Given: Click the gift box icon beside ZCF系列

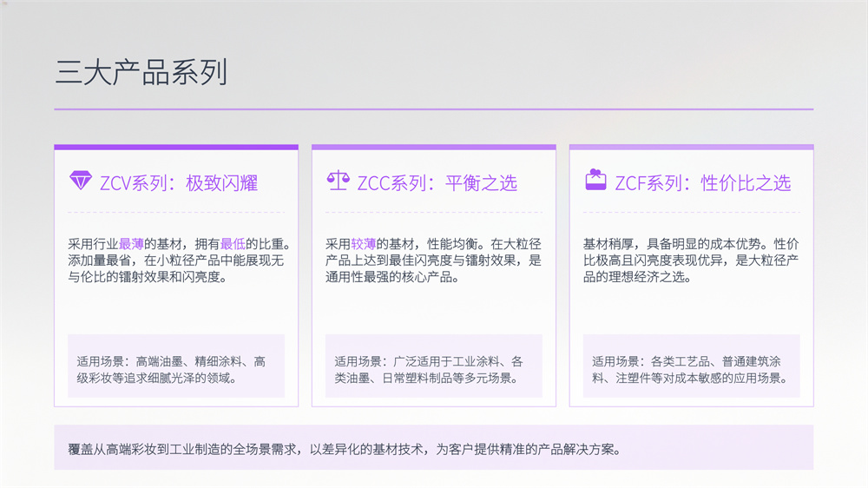Looking at the screenshot, I should 595,180.
